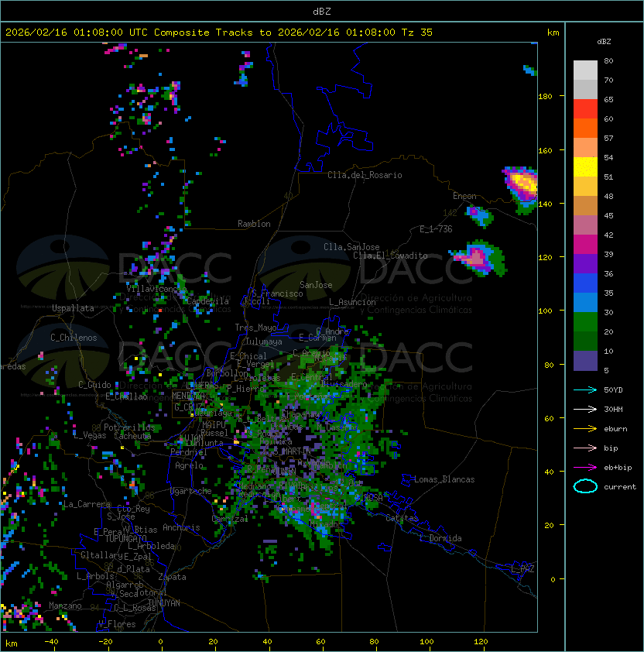Viewport: 644px width, 652px height.
Task: Click the 'Ugarteche' map label
Action: (x=191, y=491)
